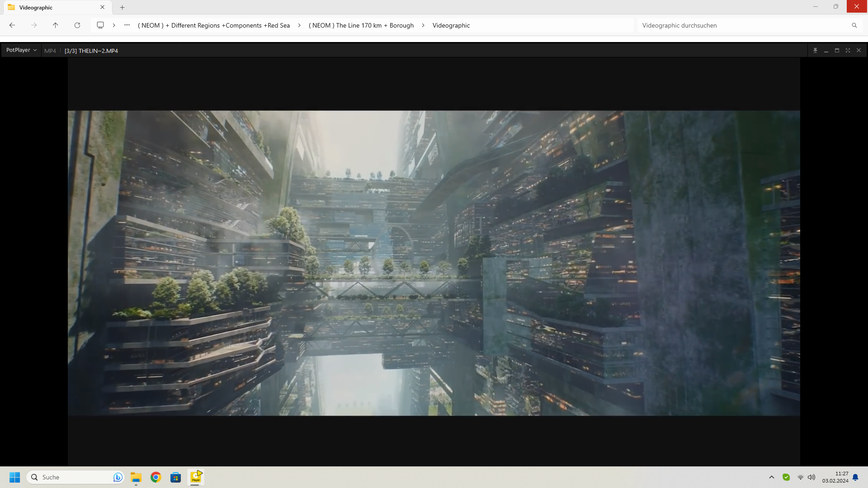Show hidden breadcrumb path ellipsis
The width and height of the screenshot is (868, 488).
127,25
